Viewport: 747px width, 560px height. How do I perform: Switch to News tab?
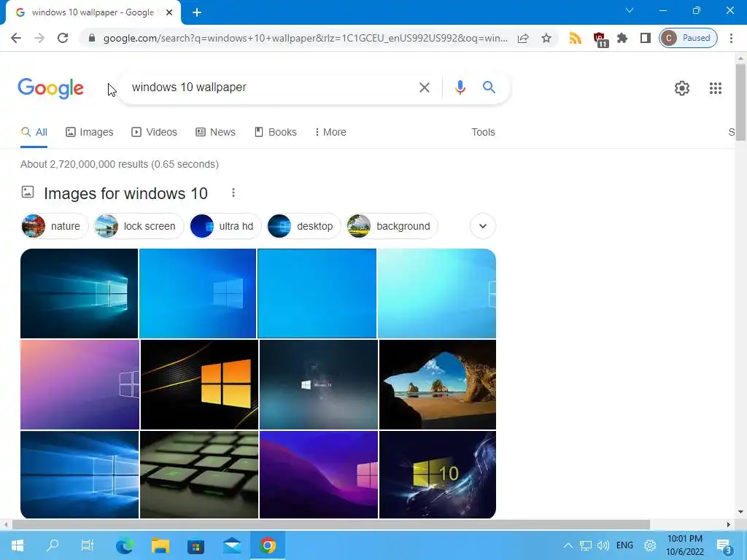[x=215, y=132]
